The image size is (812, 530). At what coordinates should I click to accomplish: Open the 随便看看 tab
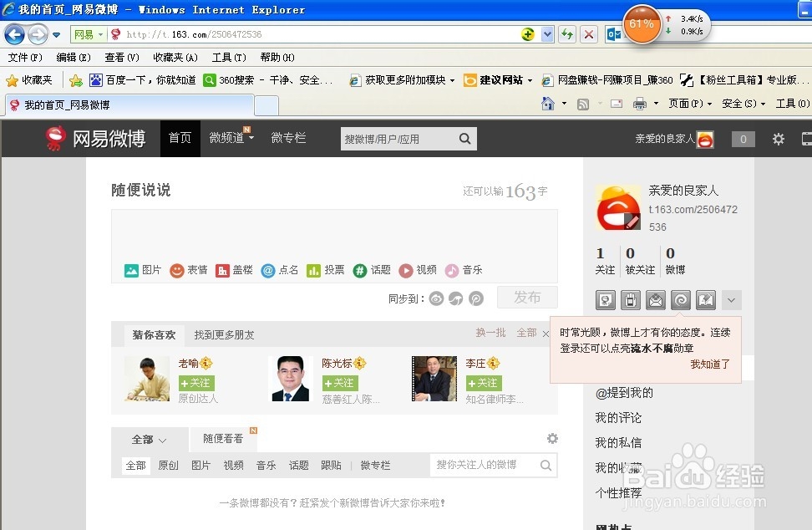coord(223,439)
